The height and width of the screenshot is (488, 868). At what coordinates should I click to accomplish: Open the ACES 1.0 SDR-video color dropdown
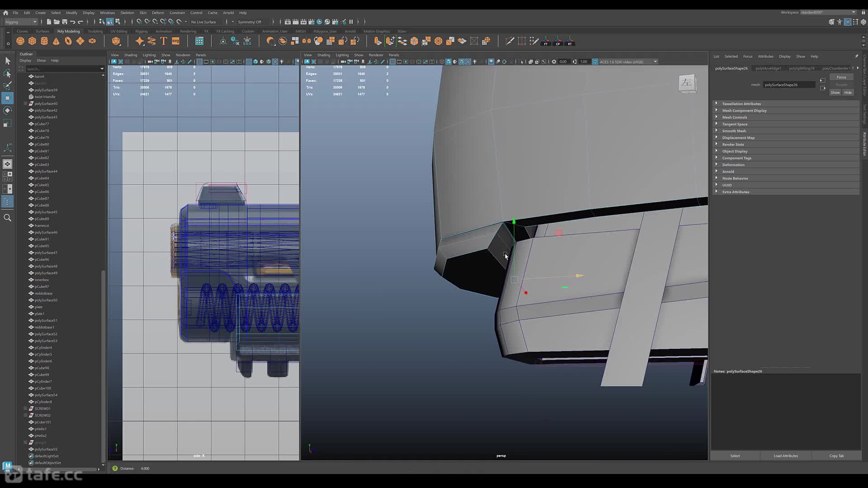[628, 62]
